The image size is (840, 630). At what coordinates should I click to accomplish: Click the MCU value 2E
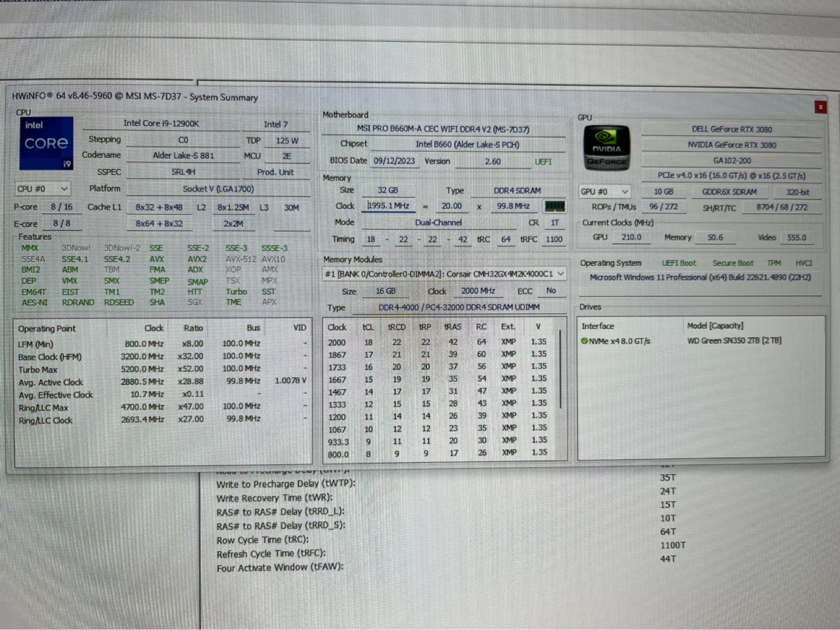pos(286,156)
